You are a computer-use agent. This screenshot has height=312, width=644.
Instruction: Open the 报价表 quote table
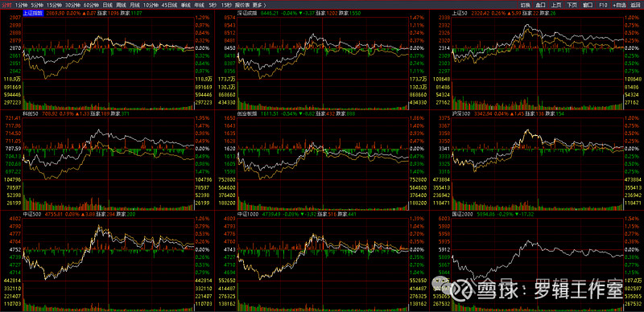coord(242,5)
